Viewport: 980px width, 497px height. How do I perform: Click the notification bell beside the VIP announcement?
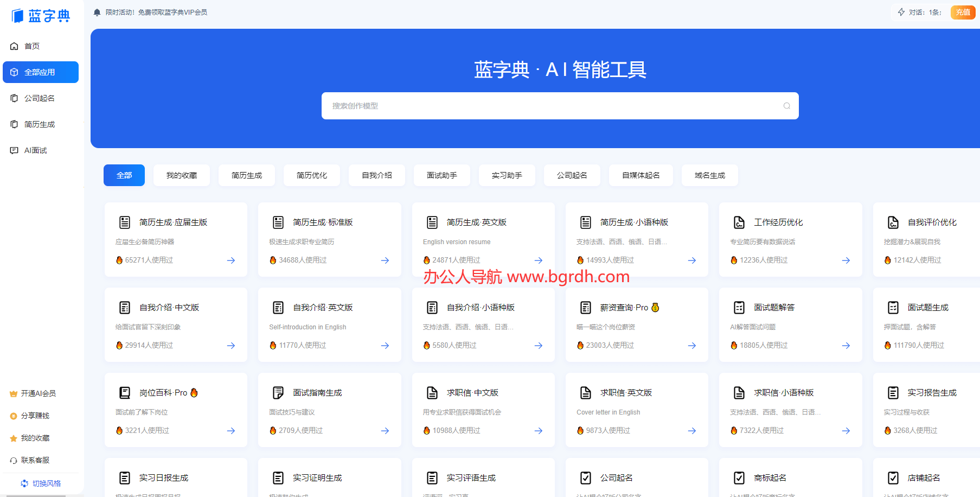(x=97, y=12)
